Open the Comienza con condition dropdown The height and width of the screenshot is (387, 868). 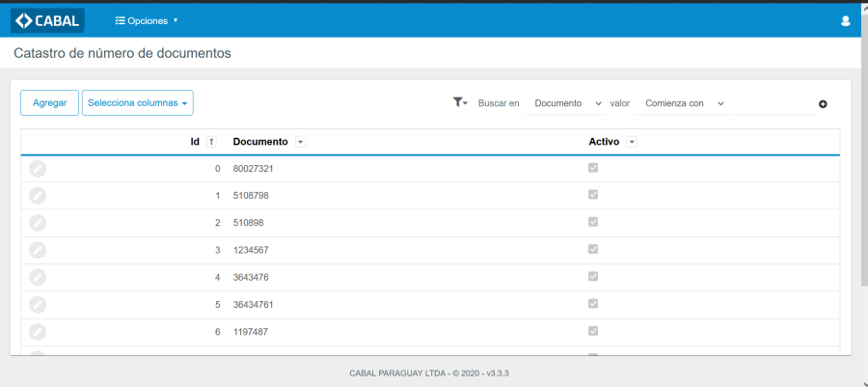(x=684, y=103)
